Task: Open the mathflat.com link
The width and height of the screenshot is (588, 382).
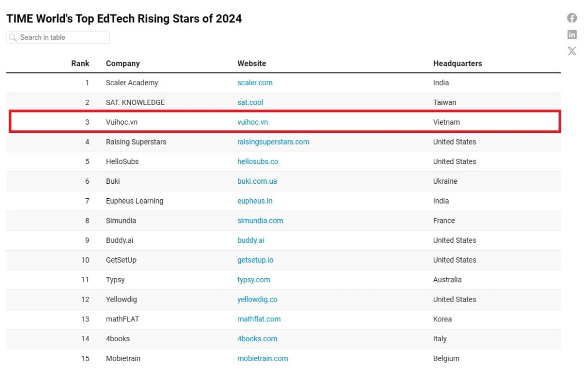Action: click(259, 319)
